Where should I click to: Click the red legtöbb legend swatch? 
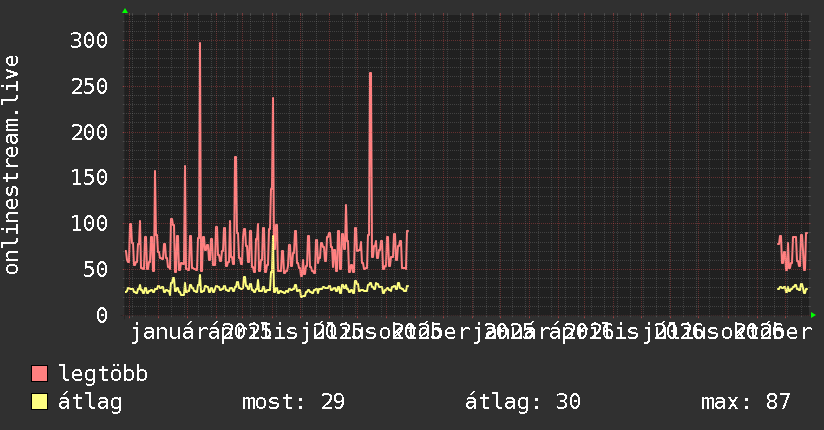tap(39, 373)
